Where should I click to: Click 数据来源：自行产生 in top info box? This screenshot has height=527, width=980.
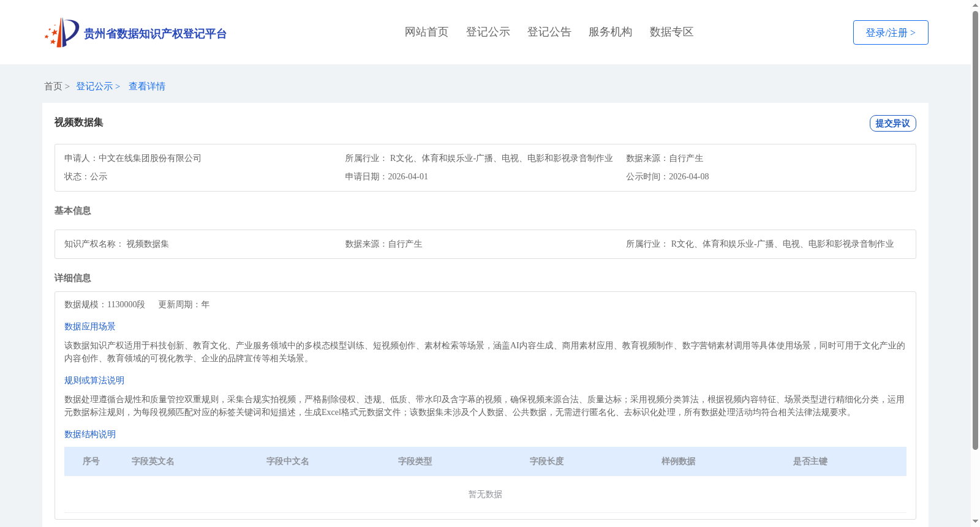[665, 158]
